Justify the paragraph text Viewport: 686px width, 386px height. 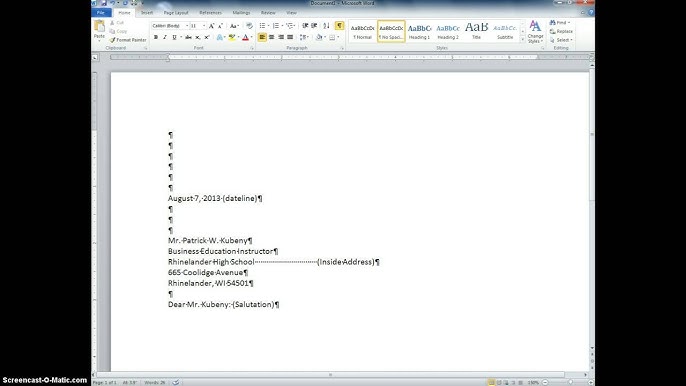point(290,38)
